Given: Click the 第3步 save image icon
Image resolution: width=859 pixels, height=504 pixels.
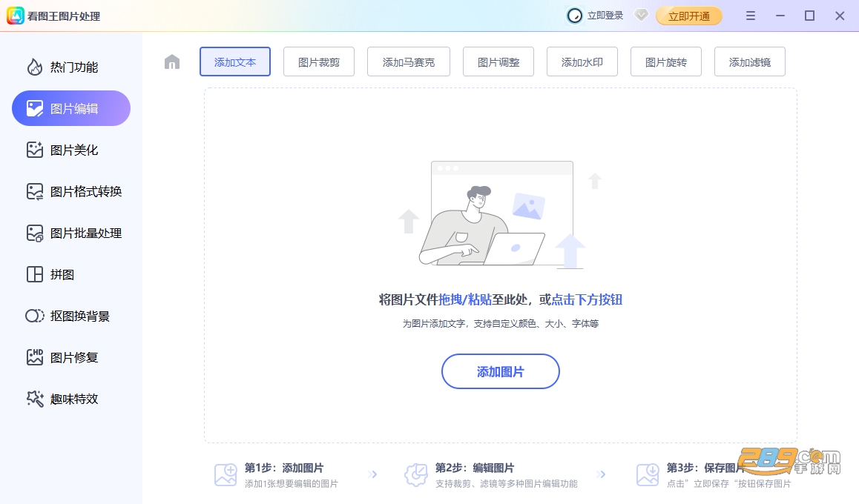Looking at the screenshot, I should coord(648,475).
